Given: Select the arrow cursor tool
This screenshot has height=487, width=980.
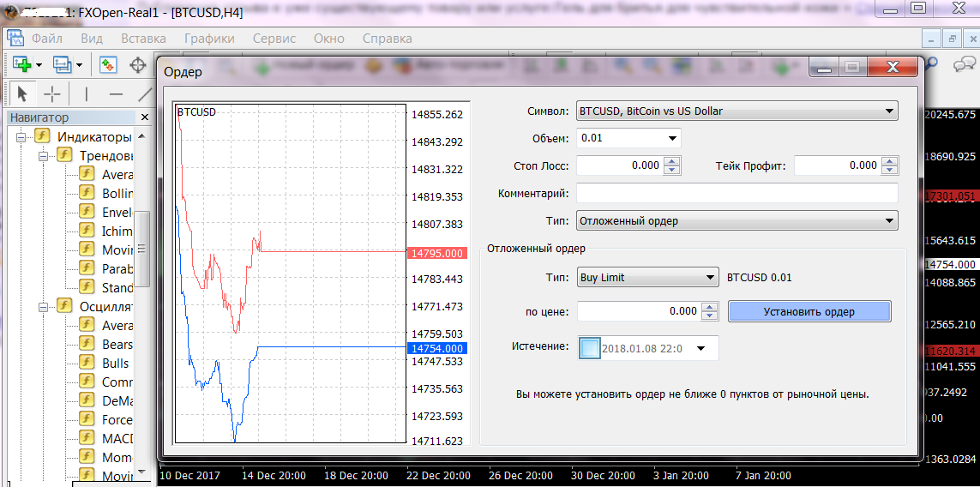Looking at the screenshot, I should point(22,93).
